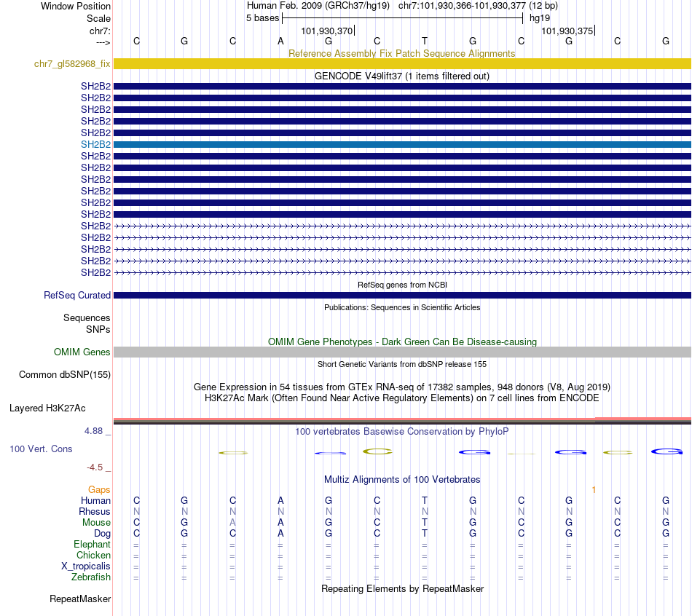Open 'Multiz Alignments of 100 Vertebrates' title
Screen dimensions: 692x616
pos(402,480)
